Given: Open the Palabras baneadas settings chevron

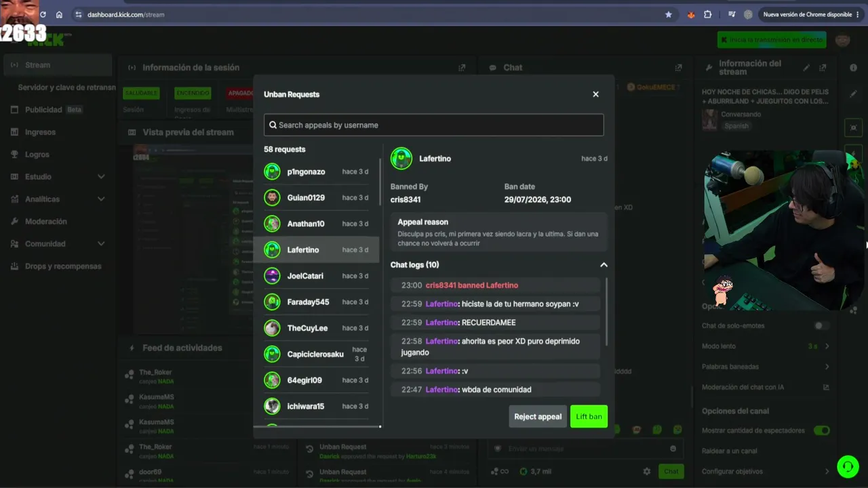Looking at the screenshot, I should [827, 367].
